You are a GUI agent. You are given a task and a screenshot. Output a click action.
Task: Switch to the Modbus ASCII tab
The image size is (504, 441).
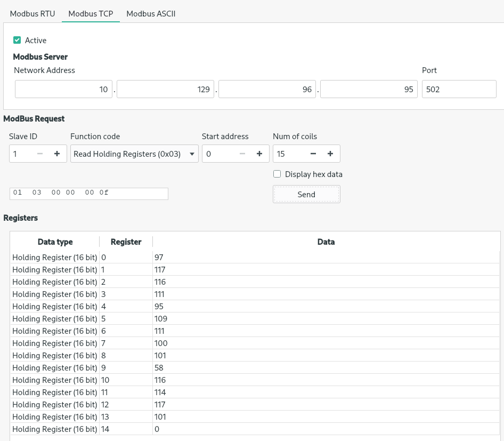pyautogui.click(x=151, y=14)
